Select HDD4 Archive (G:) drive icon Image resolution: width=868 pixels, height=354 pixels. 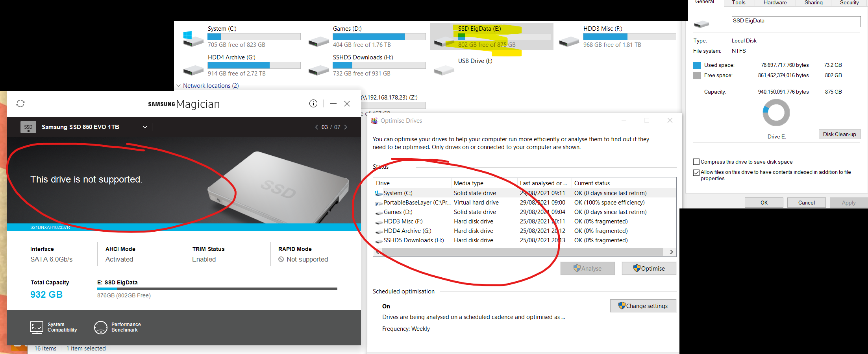[x=193, y=70]
